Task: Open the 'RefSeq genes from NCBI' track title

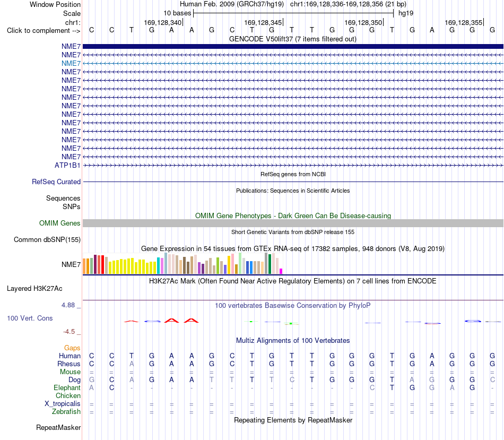Action: (x=293, y=174)
